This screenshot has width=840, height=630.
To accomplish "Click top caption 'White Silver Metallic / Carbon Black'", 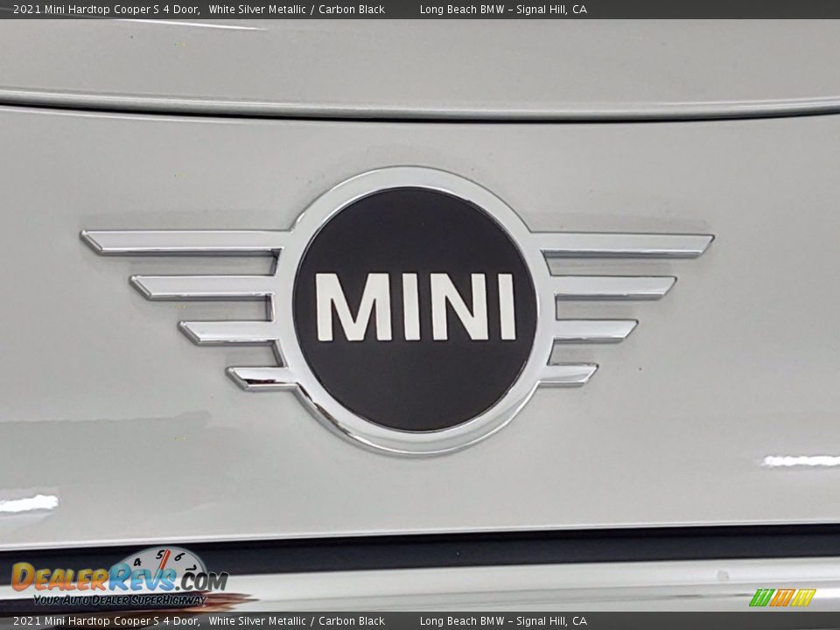I will point(297,10).
